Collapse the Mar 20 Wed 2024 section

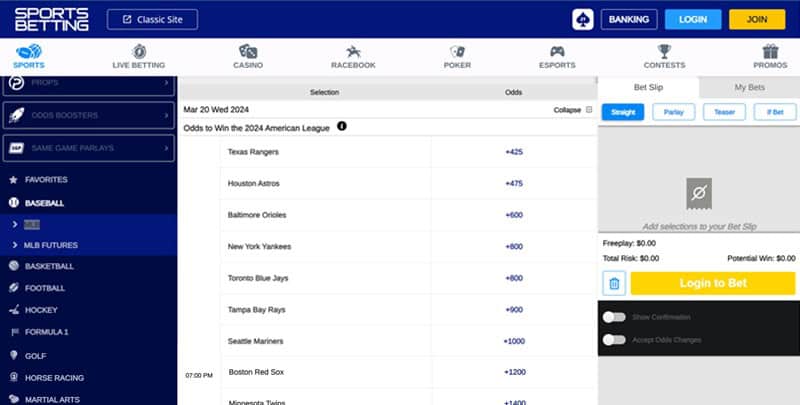pyautogui.click(x=573, y=110)
